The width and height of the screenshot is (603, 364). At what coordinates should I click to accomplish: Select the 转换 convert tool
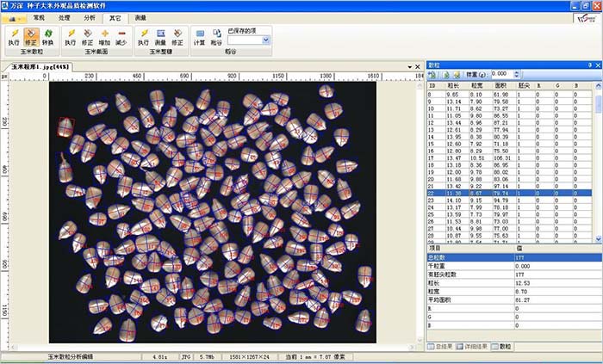(47, 35)
